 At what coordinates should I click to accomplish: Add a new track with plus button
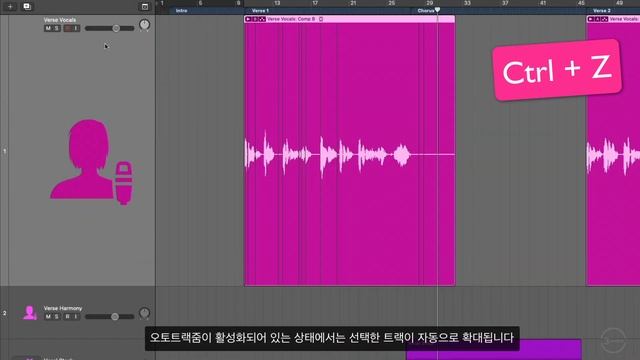10,7
